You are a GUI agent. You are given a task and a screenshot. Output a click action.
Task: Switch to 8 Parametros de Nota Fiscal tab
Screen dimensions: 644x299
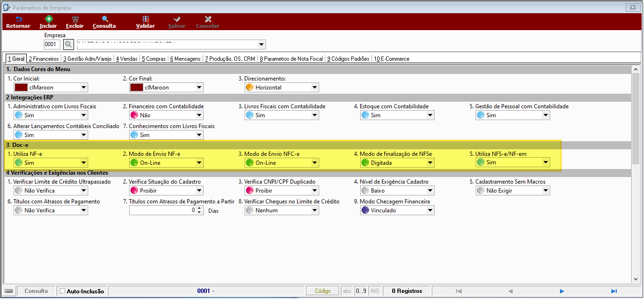pyautogui.click(x=291, y=59)
